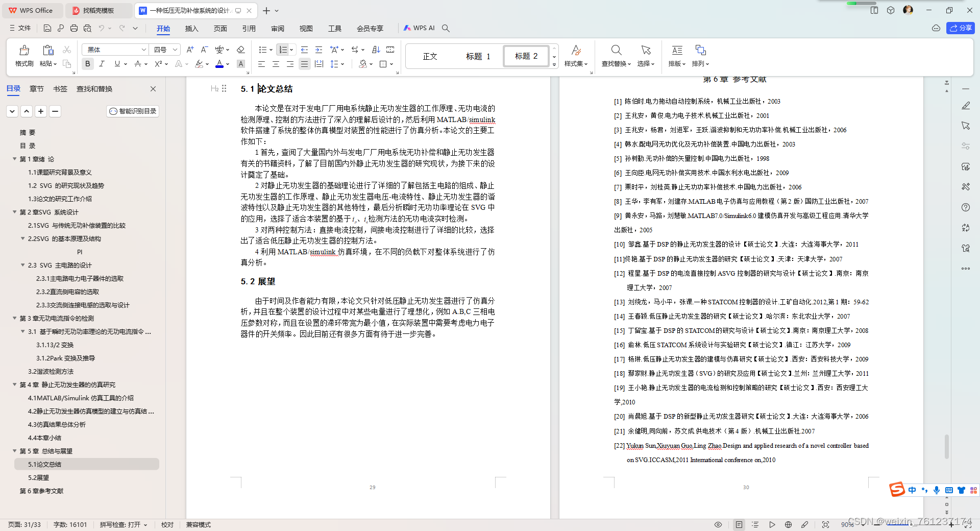980x531 pixels.
Task: Click the increase font size icon
Action: pyautogui.click(x=190, y=50)
